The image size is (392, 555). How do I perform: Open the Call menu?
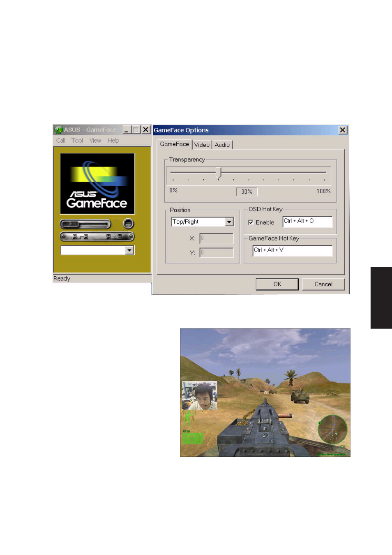(x=60, y=141)
